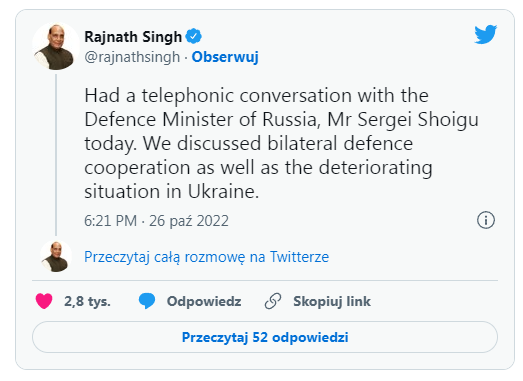523x381 pixels.
Task: Click the small avatar beside conversation link
Action: (x=56, y=256)
